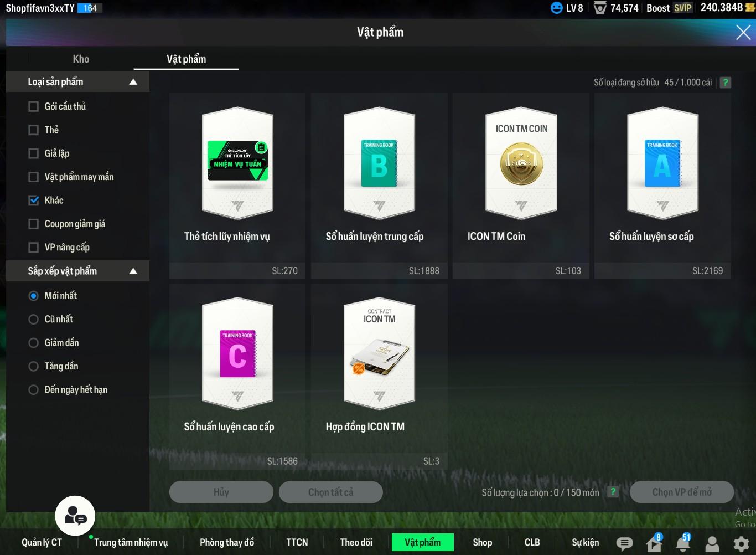
Task: Uncheck the Khác filter checkbox
Action: 34,201
